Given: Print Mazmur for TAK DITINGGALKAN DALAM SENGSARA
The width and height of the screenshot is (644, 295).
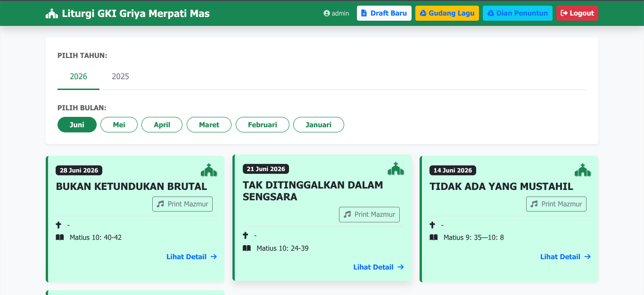Looking at the screenshot, I should tap(369, 214).
